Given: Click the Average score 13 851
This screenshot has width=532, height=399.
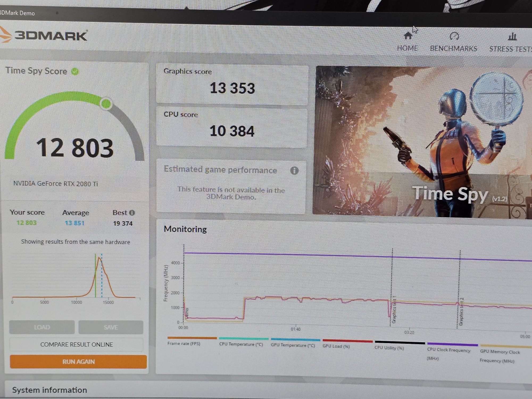Looking at the screenshot, I should coord(74,223).
